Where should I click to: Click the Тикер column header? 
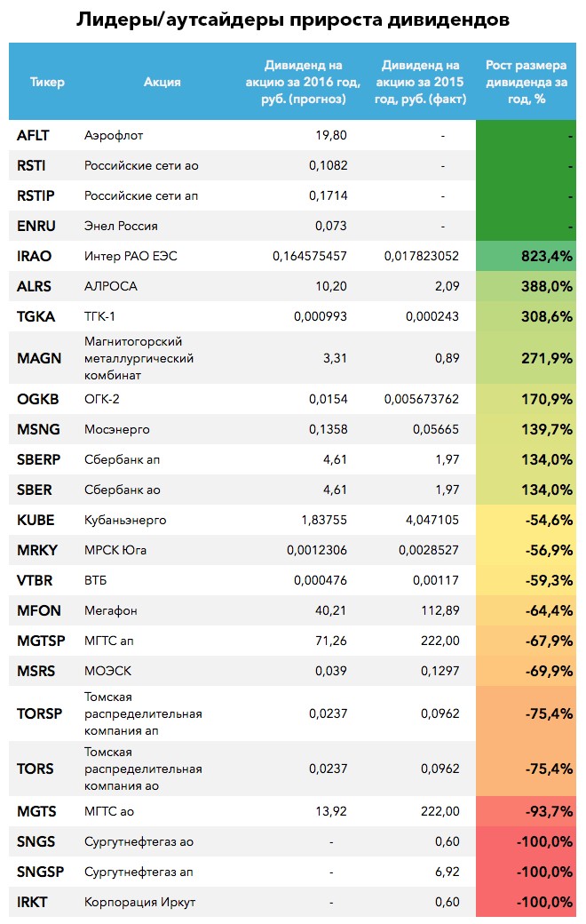(46, 82)
